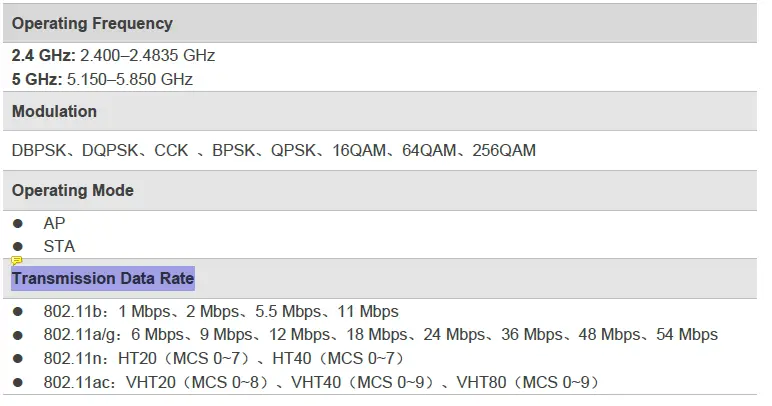Image resolution: width=772 pixels, height=406 pixels.
Task: Click the Operating Frequency header row
Action: pos(92,23)
